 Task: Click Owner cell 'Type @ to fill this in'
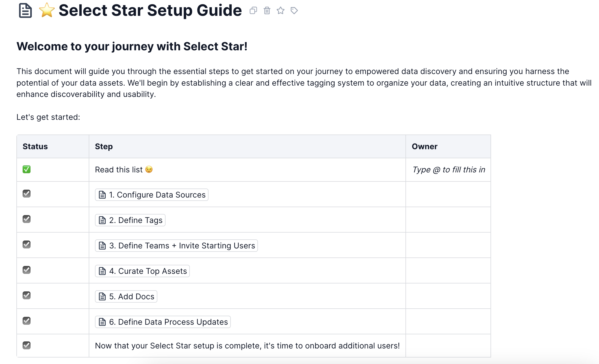tap(448, 170)
